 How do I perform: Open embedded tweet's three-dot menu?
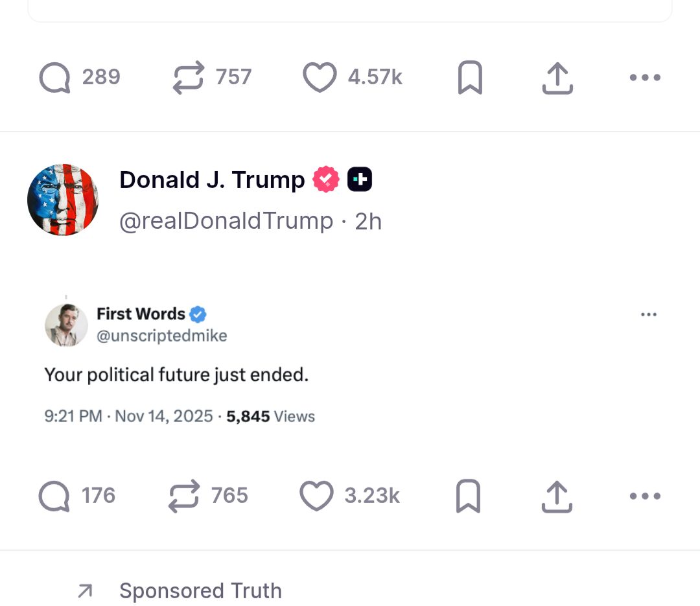(648, 315)
